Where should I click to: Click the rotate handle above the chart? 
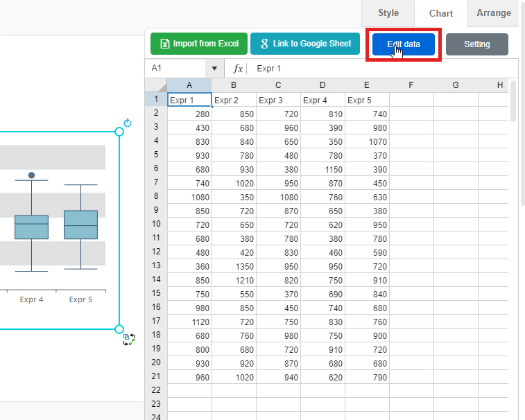127,123
